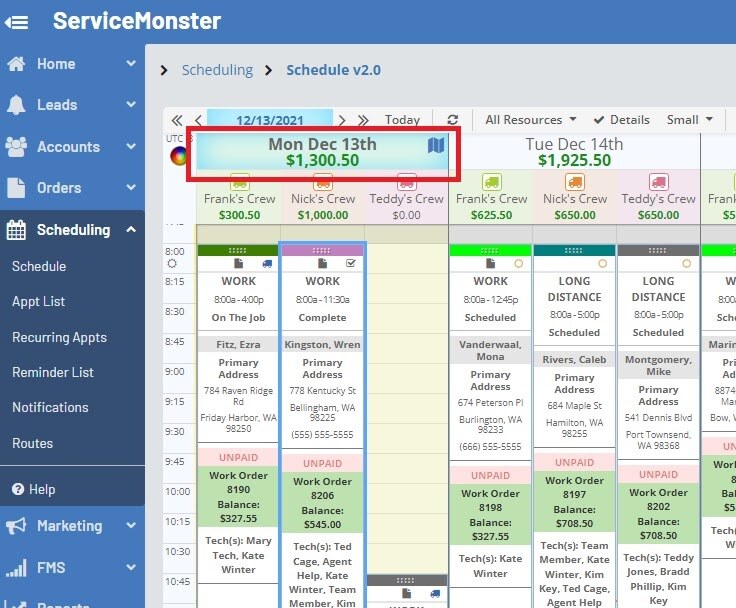Open Appt List in the Scheduling menu
This screenshot has width=736, height=608.
point(38,301)
